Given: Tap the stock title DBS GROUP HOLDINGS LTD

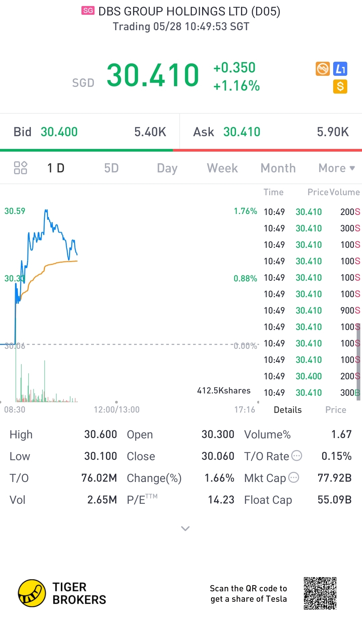Looking at the screenshot, I should click(x=189, y=11).
